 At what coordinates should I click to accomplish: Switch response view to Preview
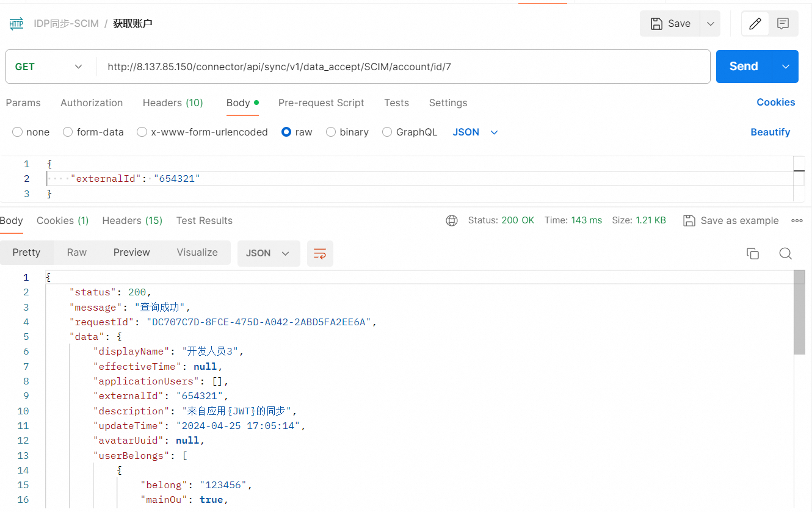(132, 253)
